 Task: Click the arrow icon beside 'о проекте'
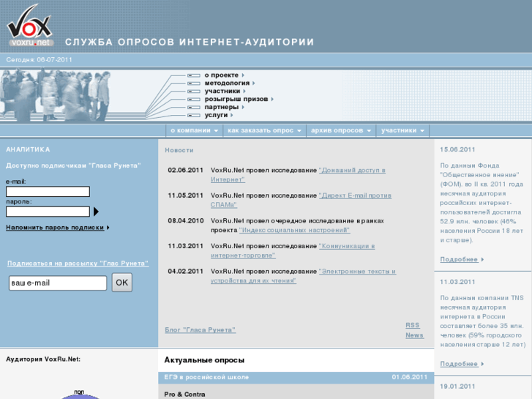tap(243, 75)
